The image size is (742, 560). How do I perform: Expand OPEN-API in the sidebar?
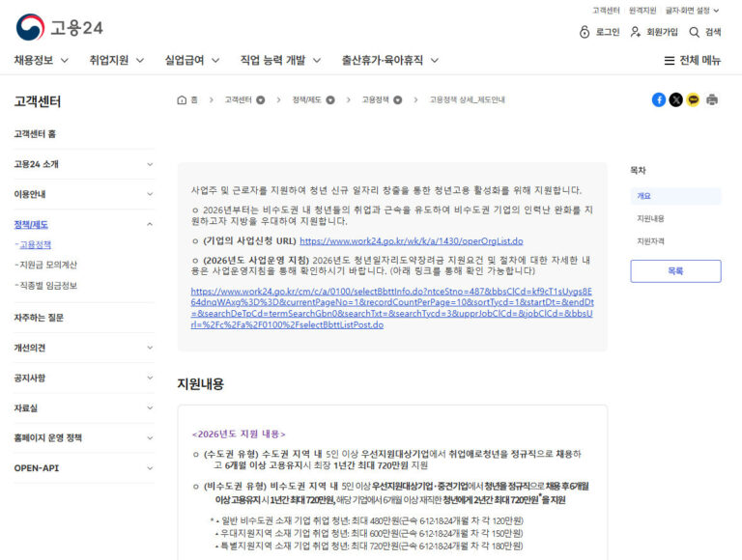[150, 468]
